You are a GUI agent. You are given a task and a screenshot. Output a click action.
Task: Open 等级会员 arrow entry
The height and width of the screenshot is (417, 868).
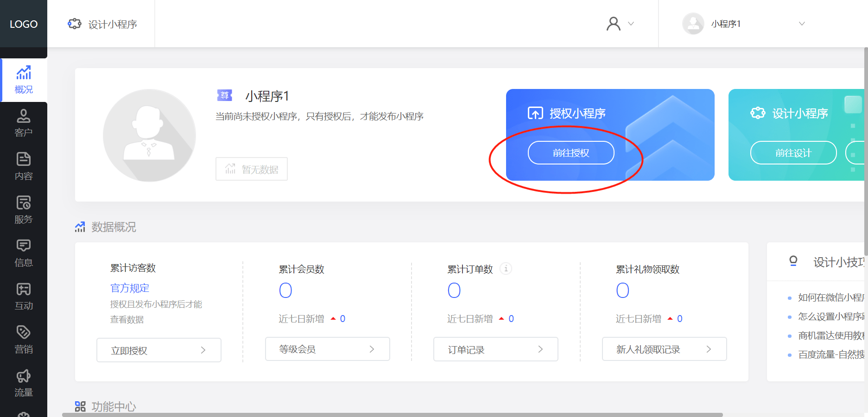click(328, 349)
